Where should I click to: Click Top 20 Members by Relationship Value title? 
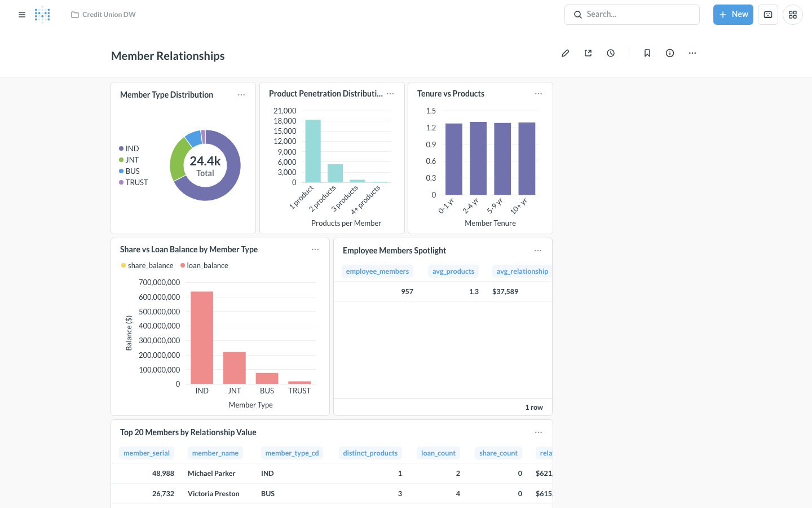pos(188,432)
